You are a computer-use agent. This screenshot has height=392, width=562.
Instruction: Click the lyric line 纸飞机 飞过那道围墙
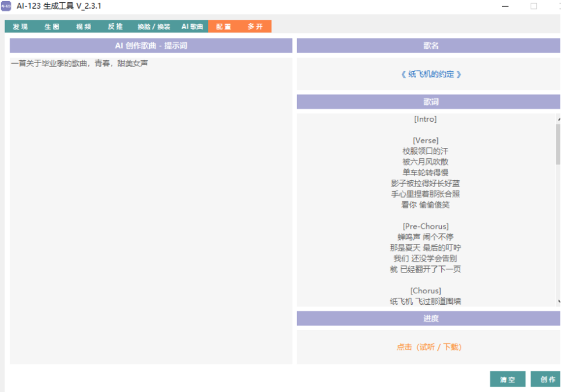click(x=425, y=302)
